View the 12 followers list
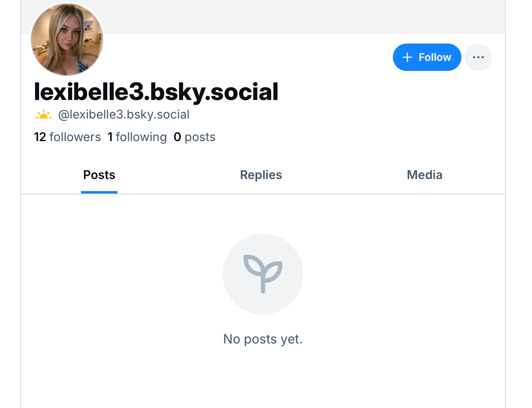This screenshot has width=532, height=408. (x=67, y=137)
